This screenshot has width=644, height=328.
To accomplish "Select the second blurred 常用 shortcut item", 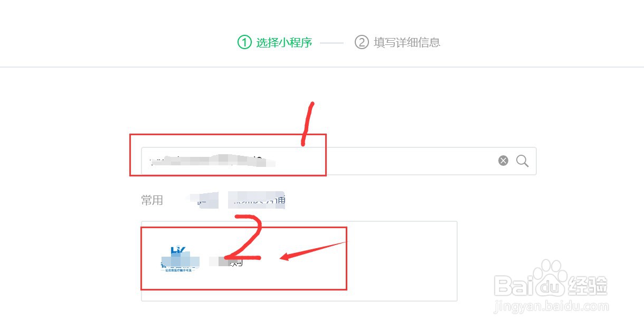I will coord(257,200).
